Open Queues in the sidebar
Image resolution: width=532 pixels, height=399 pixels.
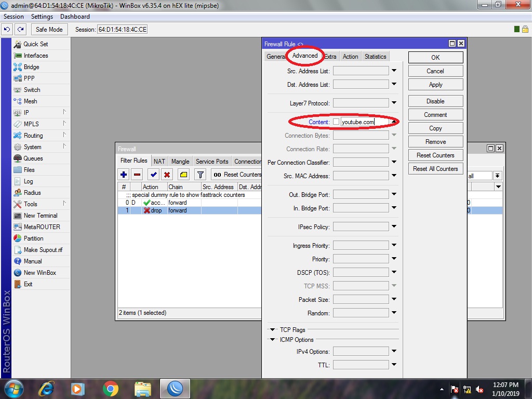click(33, 158)
